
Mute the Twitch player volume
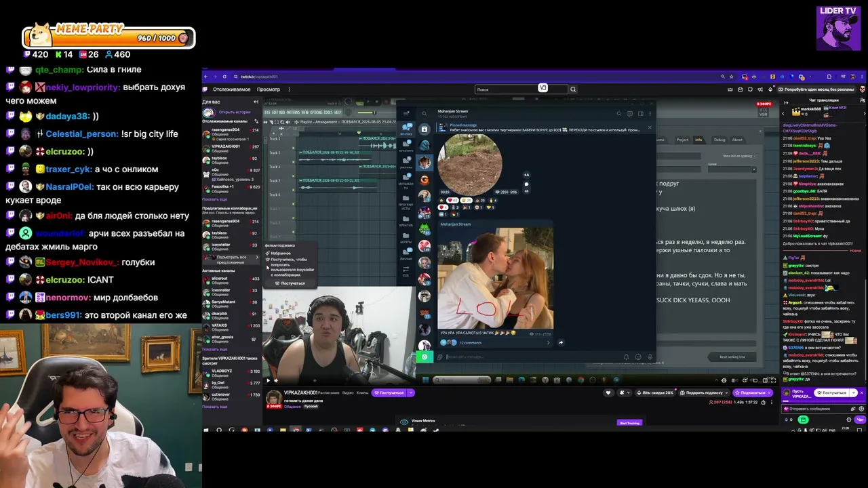click(276, 380)
